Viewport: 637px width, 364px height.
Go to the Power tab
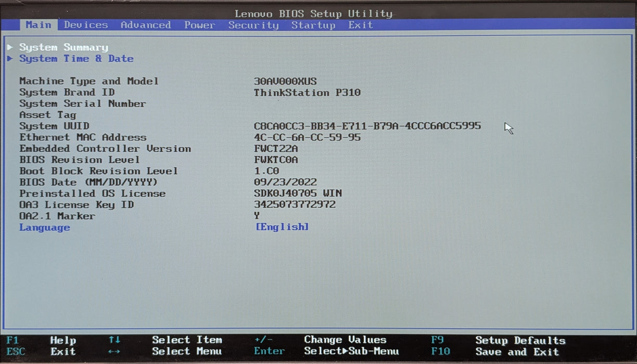199,25
